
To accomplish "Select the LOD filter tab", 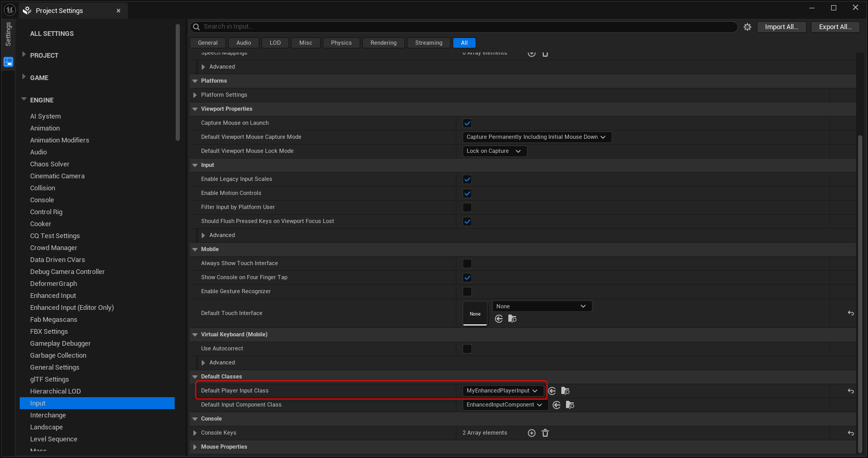I will point(275,43).
